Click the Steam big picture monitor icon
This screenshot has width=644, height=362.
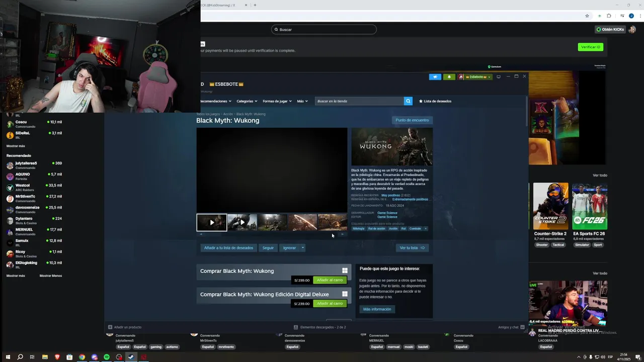pos(499,77)
